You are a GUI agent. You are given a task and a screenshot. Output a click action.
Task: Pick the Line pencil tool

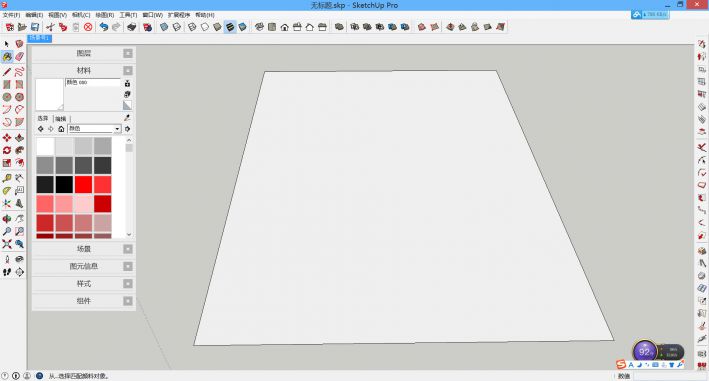pyautogui.click(x=7, y=71)
